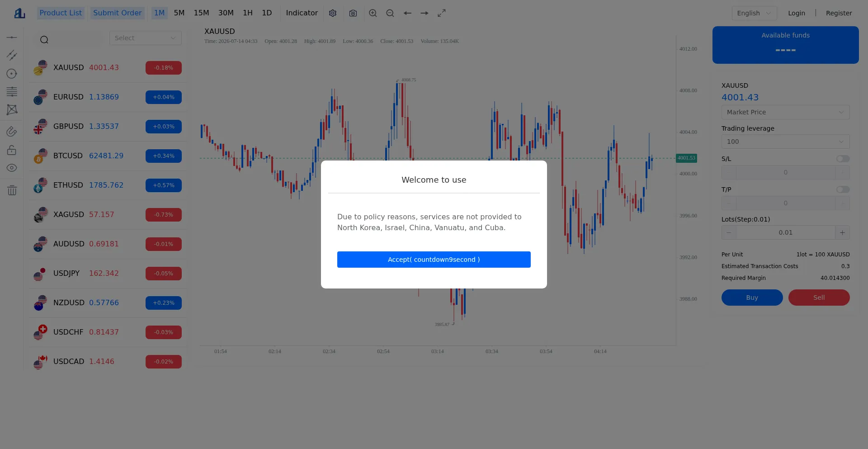The width and height of the screenshot is (868, 449).
Task: Increase lots with plus stepper
Action: 842,232
